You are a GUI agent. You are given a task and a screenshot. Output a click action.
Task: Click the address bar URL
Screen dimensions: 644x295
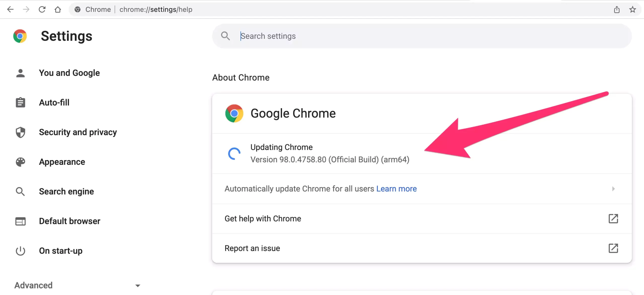coord(156,10)
